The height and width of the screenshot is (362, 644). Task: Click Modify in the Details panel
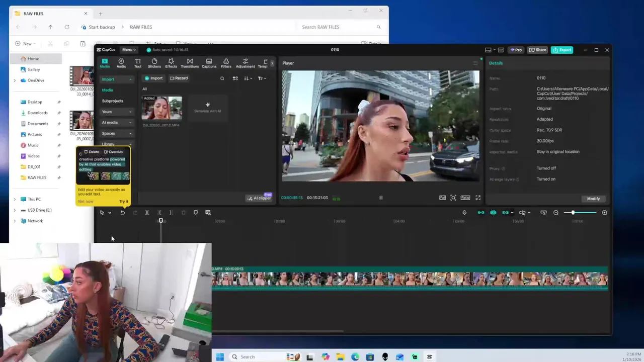[593, 199]
